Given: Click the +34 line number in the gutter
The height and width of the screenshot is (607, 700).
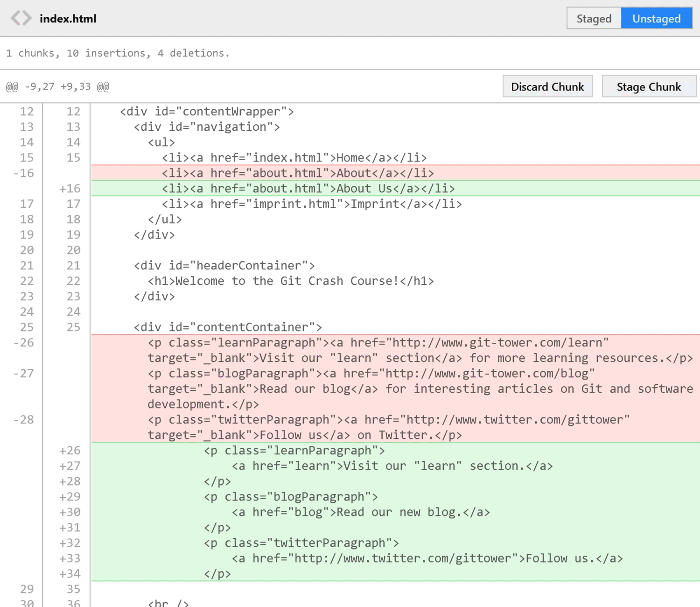Looking at the screenshot, I should pyautogui.click(x=70, y=574).
